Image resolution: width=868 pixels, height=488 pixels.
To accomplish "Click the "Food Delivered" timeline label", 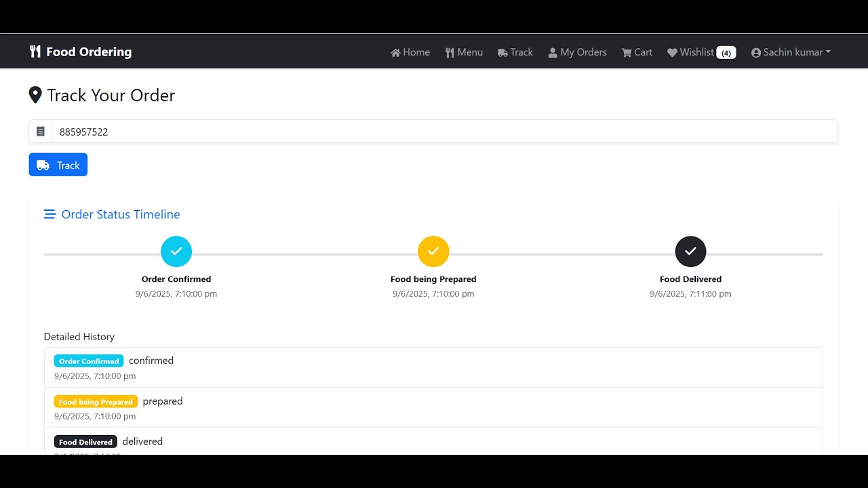I will pyautogui.click(x=690, y=279).
